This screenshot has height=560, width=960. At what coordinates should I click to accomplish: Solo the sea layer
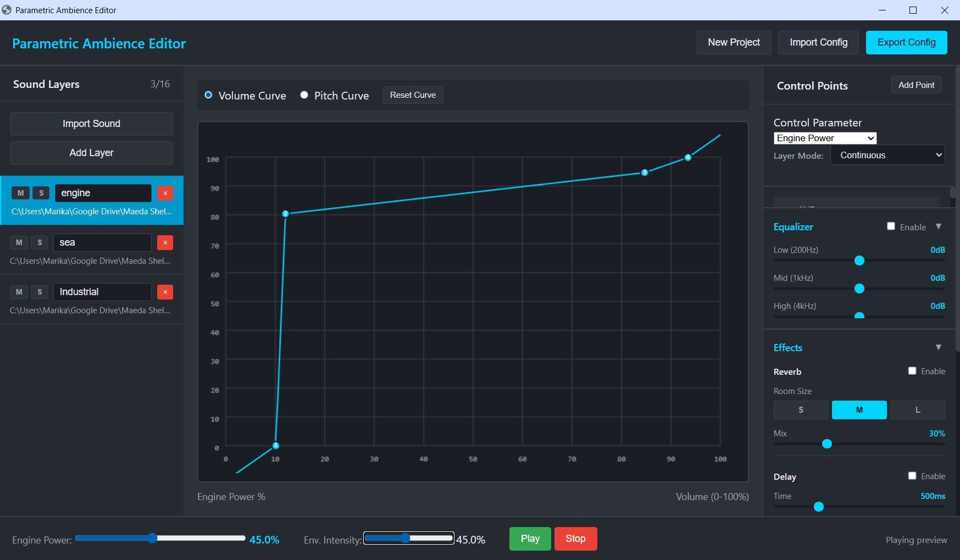click(x=40, y=242)
